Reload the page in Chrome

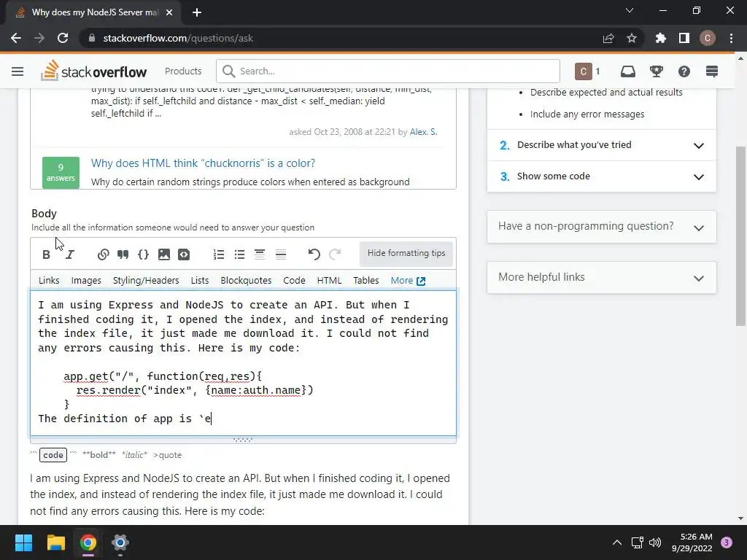pyautogui.click(x=63, y=38)
